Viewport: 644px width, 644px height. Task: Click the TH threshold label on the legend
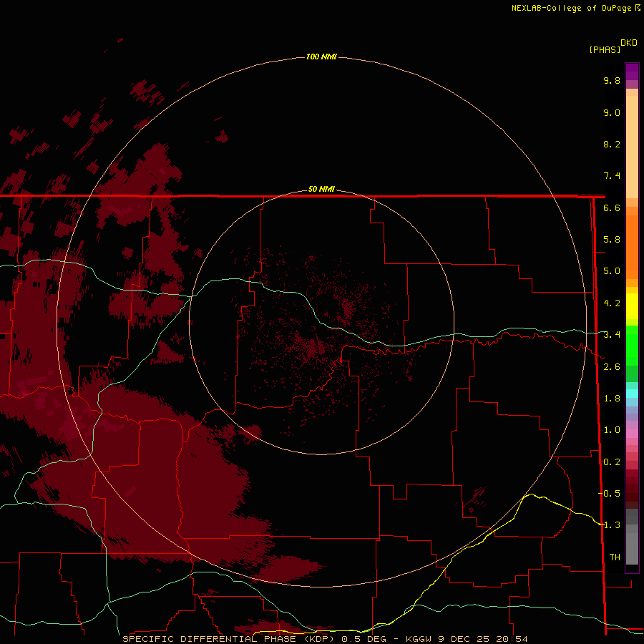click(615, 557)
